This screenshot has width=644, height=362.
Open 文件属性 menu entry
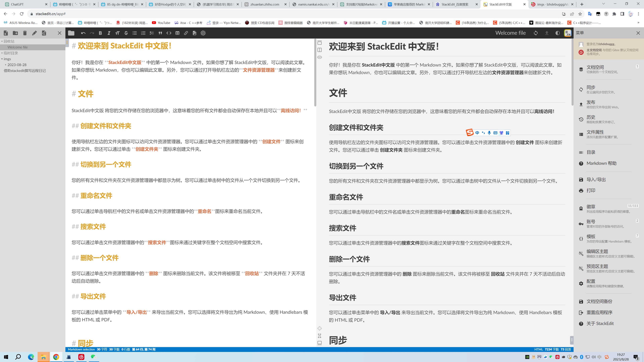coord(608,134)
